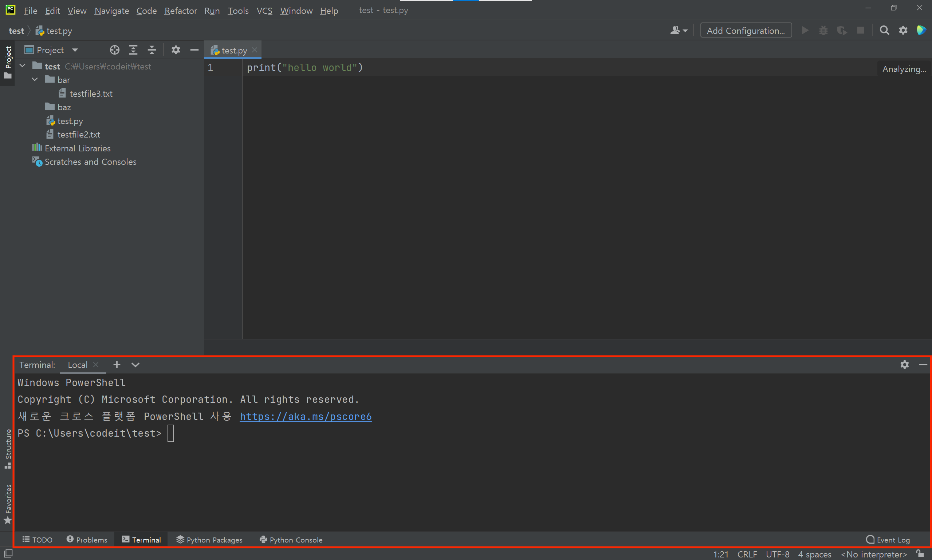This screenshot has height=560, width=932.
Task: Open the aka.ms/pscore6 link in terminal
Action: (x=306, y=416)
